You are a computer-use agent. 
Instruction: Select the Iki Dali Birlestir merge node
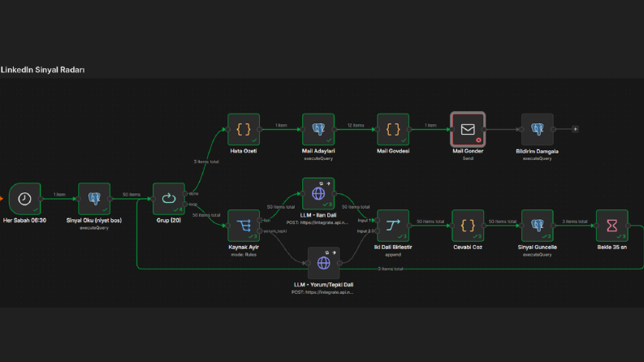click(x=393, y=226)
